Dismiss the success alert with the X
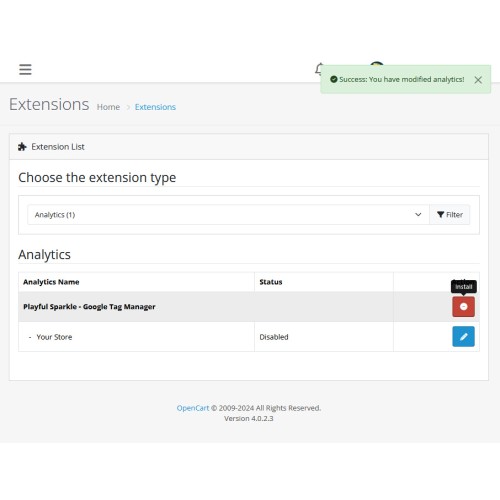500x500 pixels. (478, 80)
